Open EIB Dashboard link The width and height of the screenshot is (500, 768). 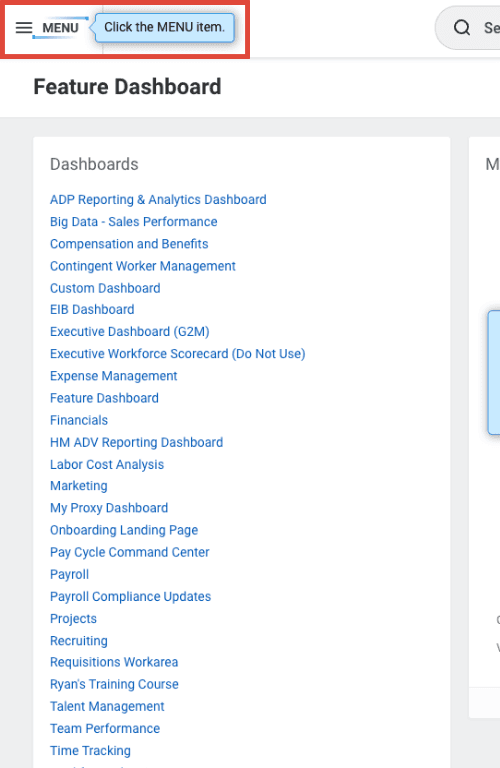tap(92, 310)
